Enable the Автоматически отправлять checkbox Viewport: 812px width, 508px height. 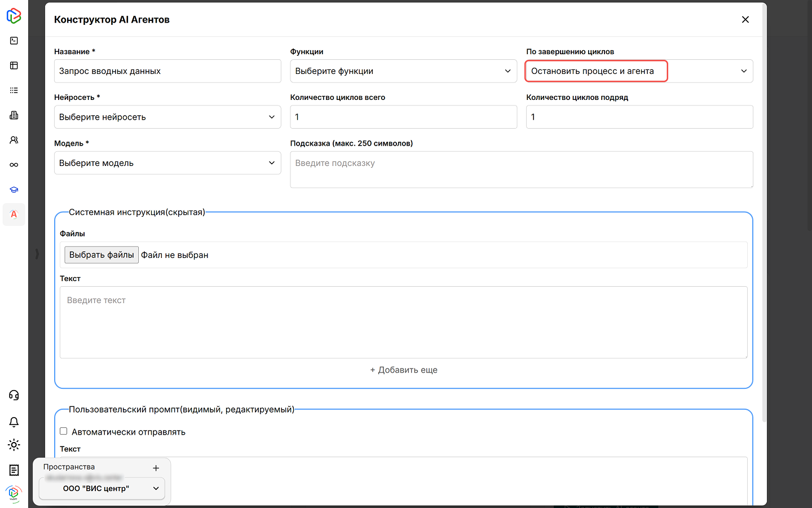(64, 431)
